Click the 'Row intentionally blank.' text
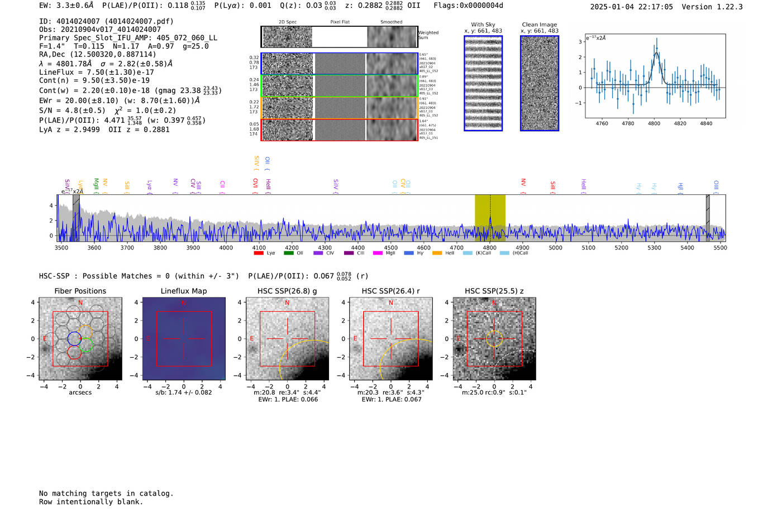Viewport: 782px width, 532px height. click(91, 502)
